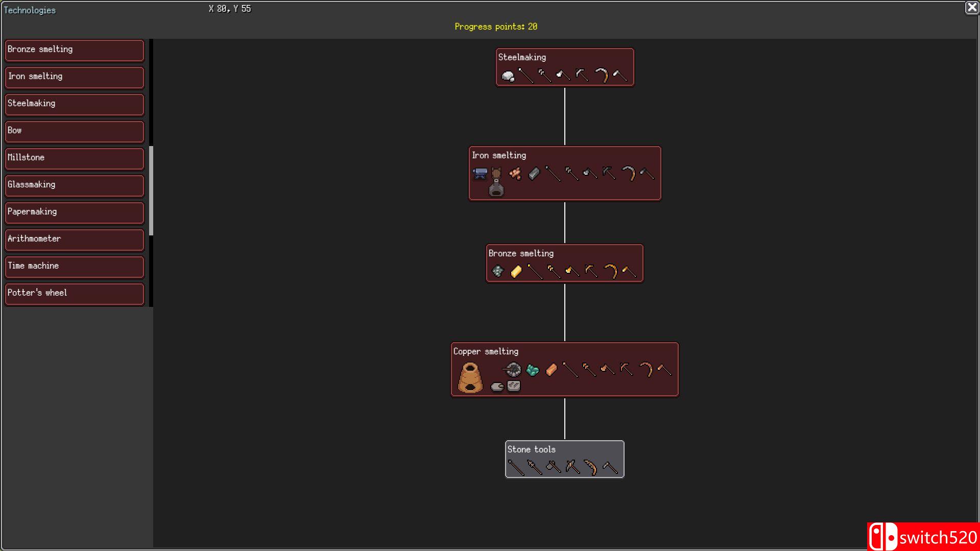
Task: Click the axe icon in Stone tools node
Action: click(x=554, y=467)
